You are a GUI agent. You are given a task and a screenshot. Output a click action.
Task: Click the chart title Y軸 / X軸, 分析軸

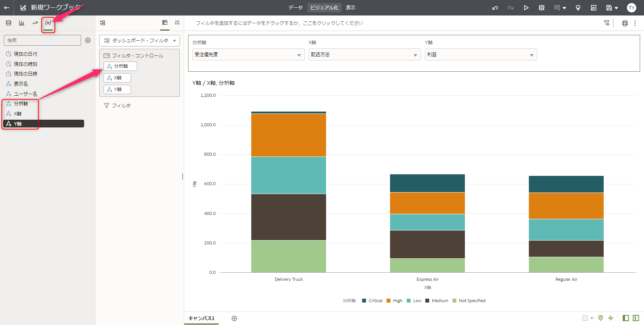(214, 83)
